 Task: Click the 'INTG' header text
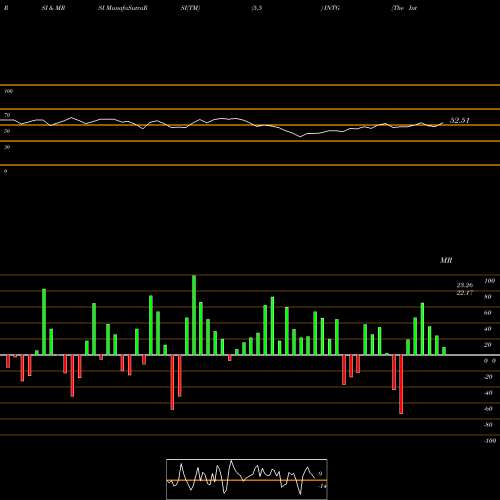[331, 8]
